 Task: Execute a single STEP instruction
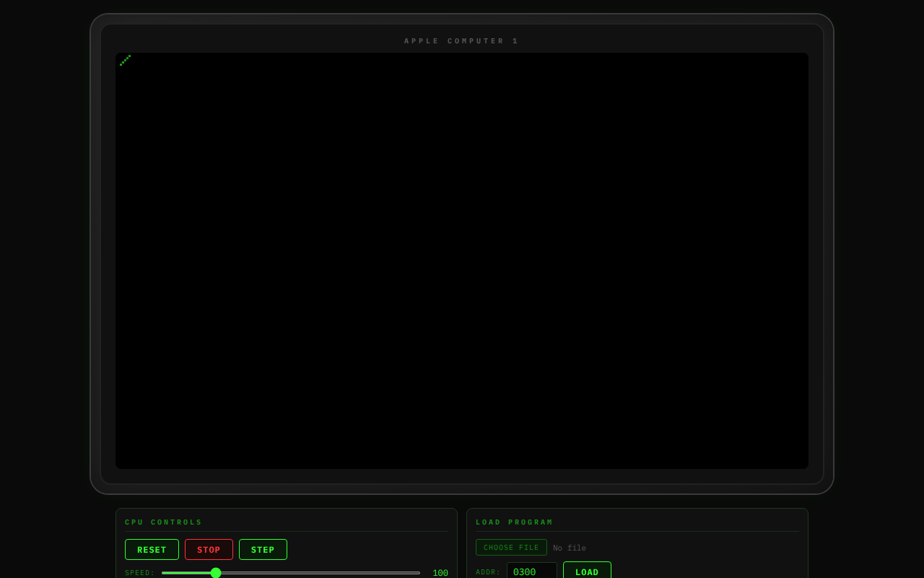pyautogui.click(x=263, y=550)
